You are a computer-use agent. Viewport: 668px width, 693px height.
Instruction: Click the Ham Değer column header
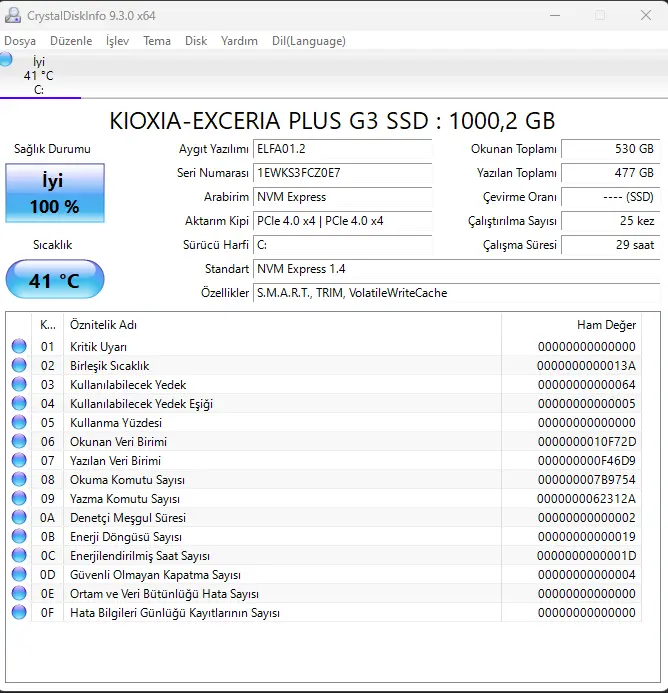(x=571, y=325)
